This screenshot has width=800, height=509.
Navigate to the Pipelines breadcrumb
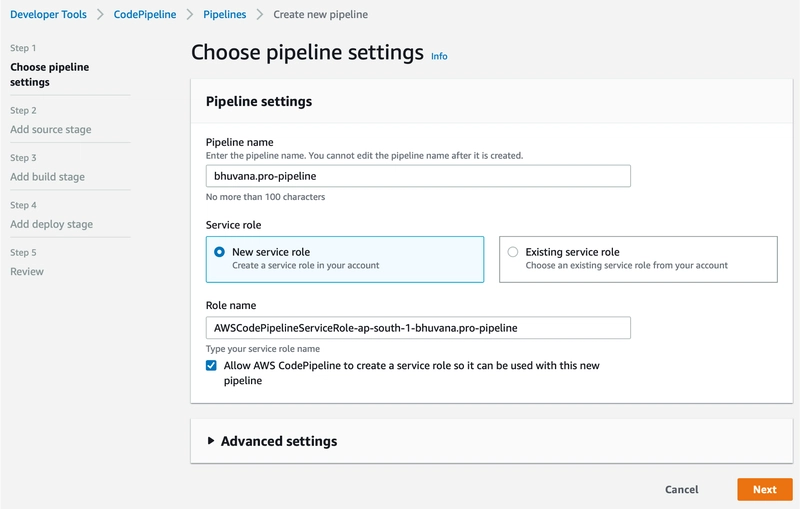pos(224,15)
